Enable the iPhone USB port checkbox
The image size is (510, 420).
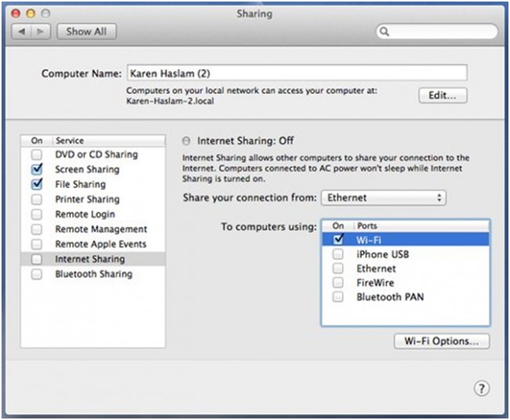click(x=338, y=254)
